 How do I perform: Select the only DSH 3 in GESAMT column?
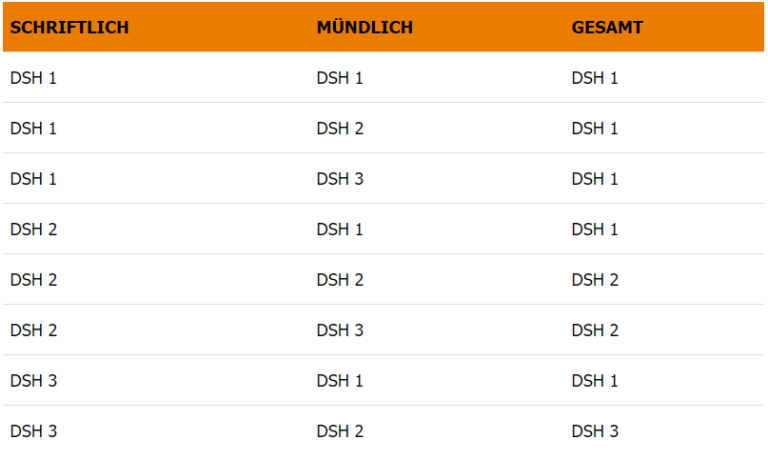tap(595, 431)
